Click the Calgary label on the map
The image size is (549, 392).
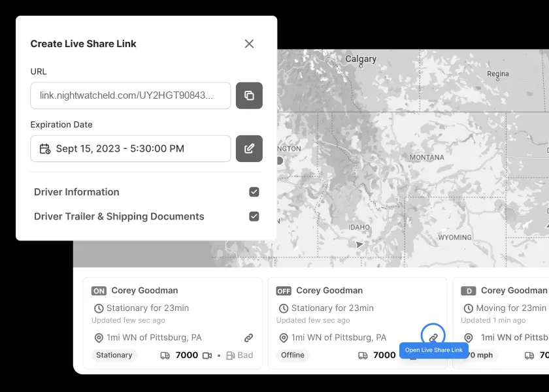pos(361,59)
